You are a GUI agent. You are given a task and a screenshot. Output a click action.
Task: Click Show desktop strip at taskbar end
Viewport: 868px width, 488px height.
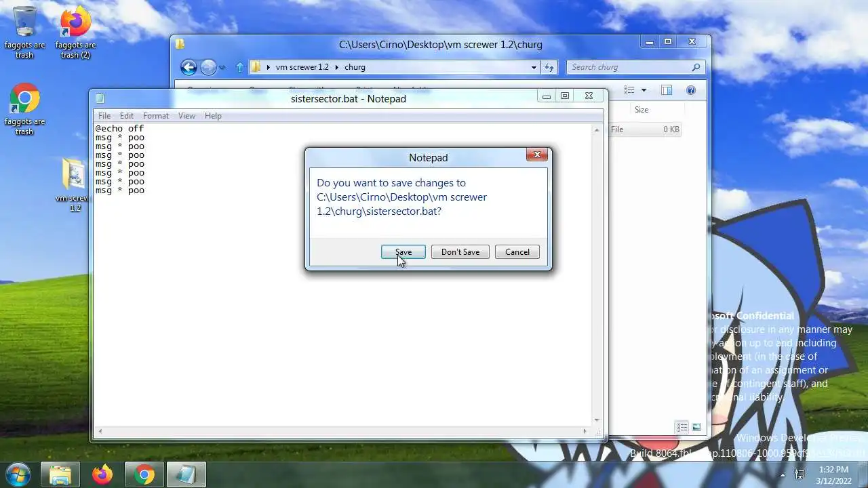tap(863, 474)
